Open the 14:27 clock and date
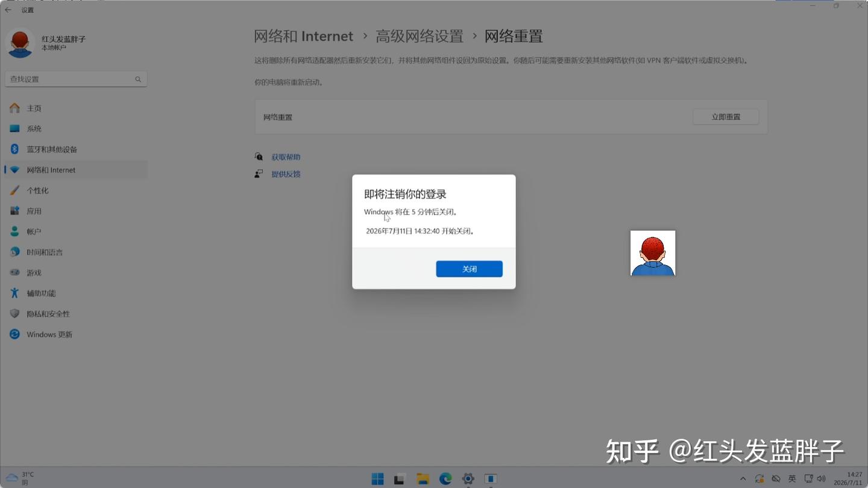Image resolution: width=868 pixels, height=488 pixels. coord(849,479)
